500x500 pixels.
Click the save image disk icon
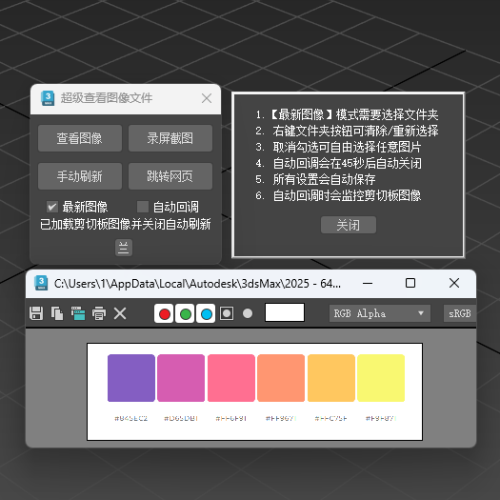(36, 313)
